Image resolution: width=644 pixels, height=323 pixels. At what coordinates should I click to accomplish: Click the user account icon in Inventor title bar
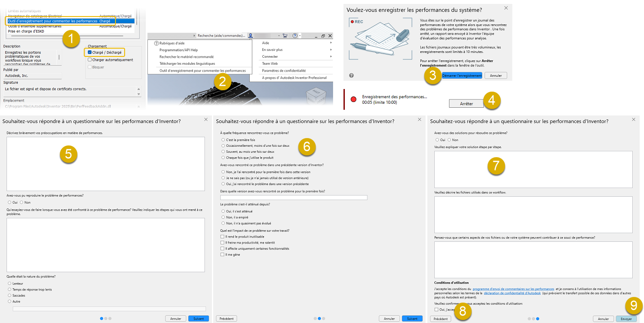pyautogui.click(x=251, y=36)
